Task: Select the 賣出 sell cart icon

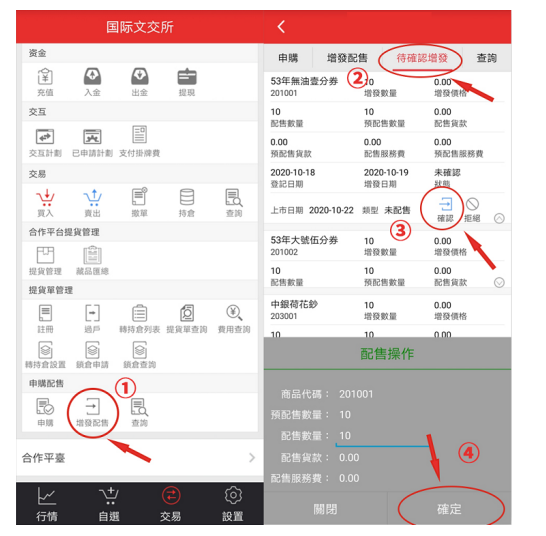Action: [x=93, y=203]
